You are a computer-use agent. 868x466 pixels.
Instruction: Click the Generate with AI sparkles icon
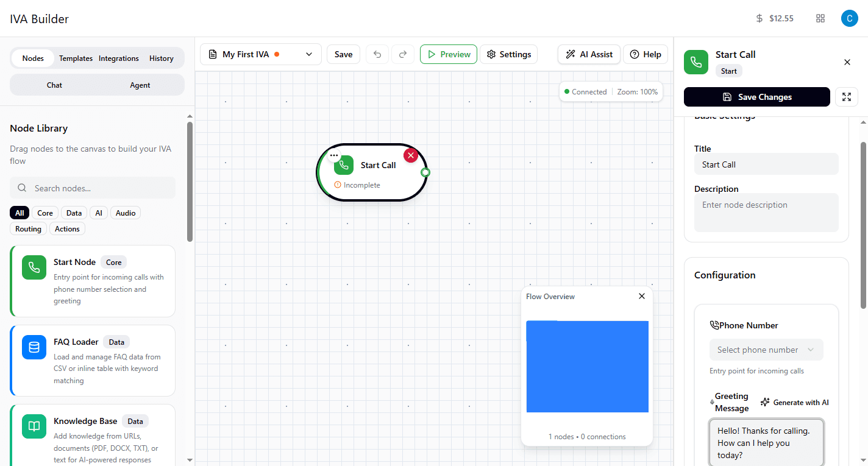(x=765, y=401)
